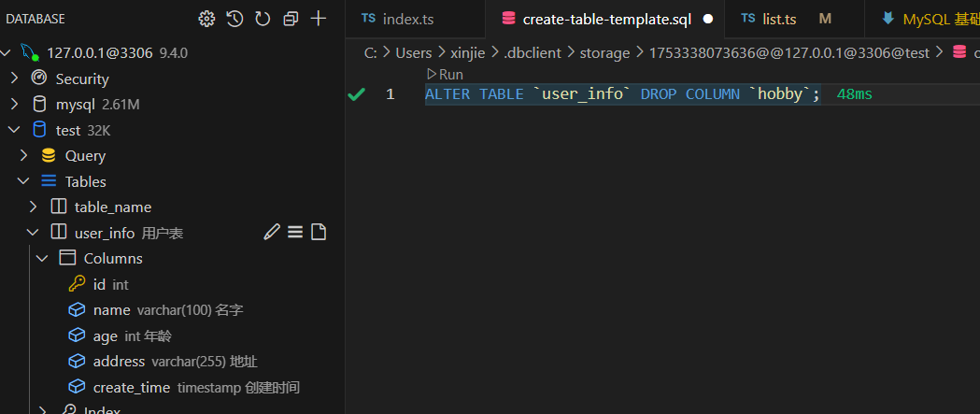Click the ALTER TABLE line in editor
Viewport: 980px width, 414px height.
click(622, 94)
